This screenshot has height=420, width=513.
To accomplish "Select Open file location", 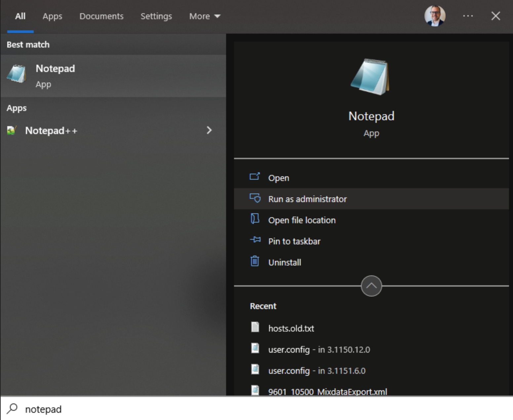I will (371, 220).
